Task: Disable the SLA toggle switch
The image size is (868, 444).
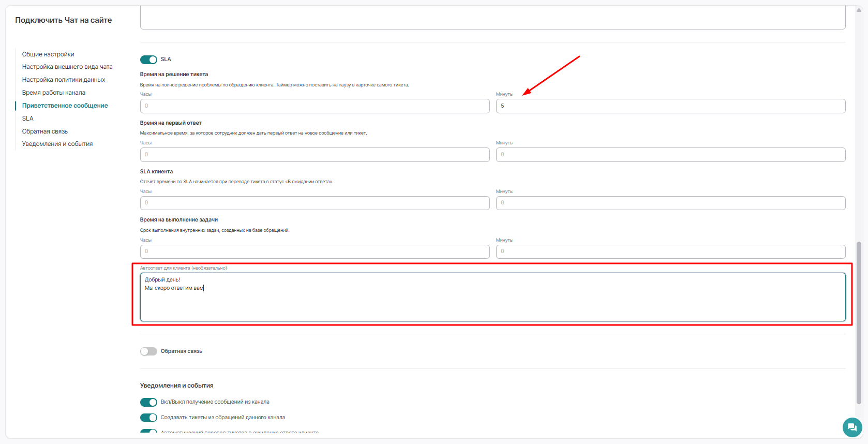Action: [x=148, y=60]
